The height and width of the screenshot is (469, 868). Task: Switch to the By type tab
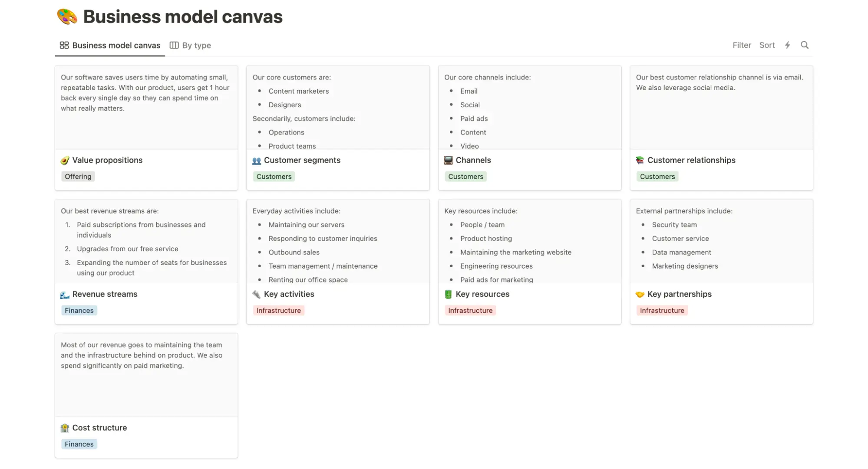click(x=196, y=45)
